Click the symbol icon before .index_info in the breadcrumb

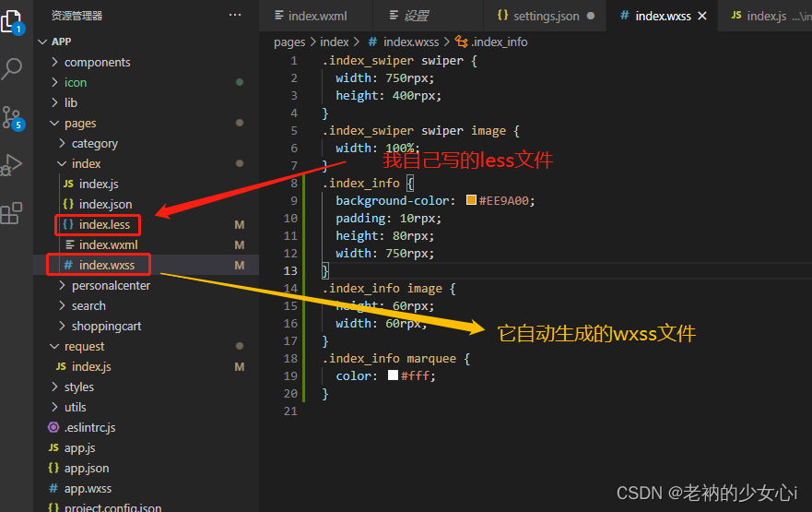462,42
